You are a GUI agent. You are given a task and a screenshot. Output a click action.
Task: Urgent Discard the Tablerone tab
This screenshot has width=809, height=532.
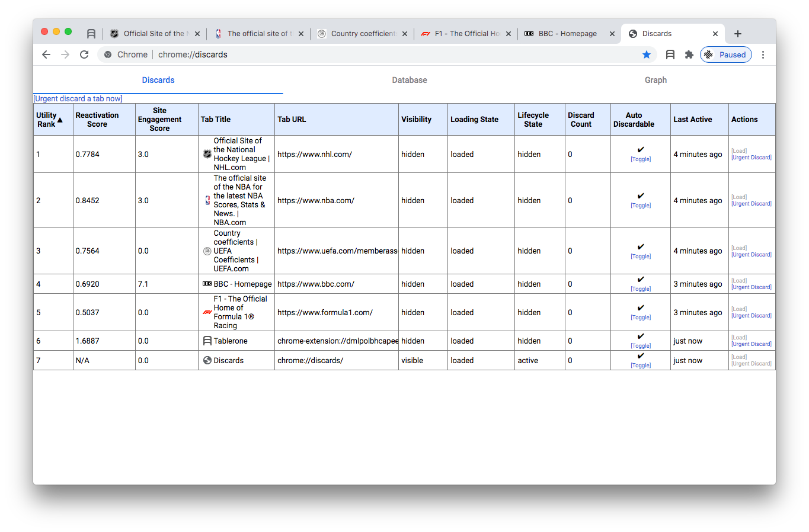click(752, 344)
